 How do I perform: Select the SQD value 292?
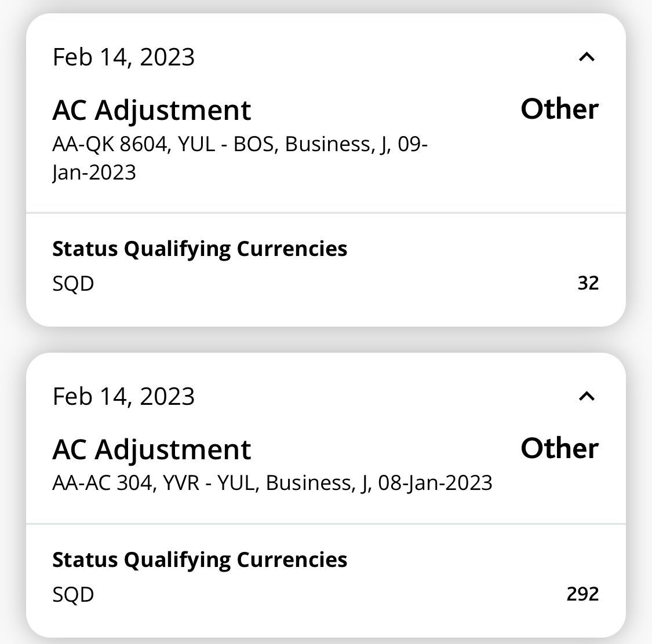point(582,594)
